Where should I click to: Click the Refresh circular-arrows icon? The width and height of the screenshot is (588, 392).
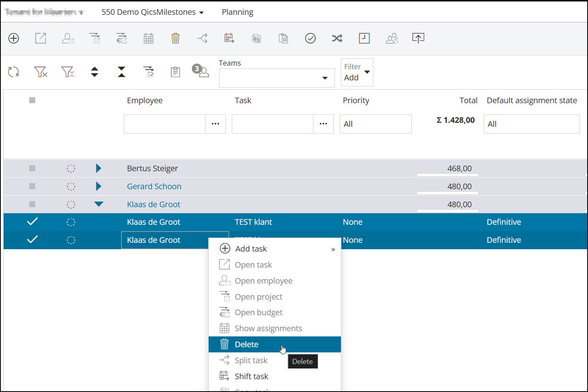click(x=14, y=72)
